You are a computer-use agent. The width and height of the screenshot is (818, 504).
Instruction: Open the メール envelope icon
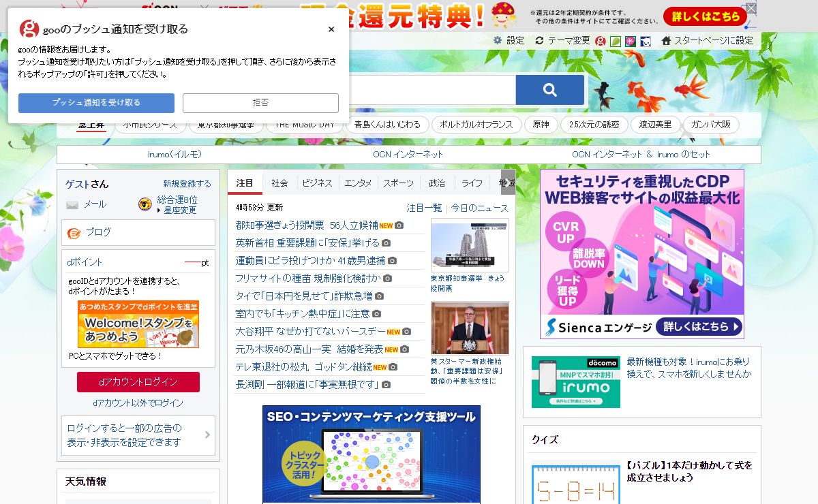click(72, 204)
